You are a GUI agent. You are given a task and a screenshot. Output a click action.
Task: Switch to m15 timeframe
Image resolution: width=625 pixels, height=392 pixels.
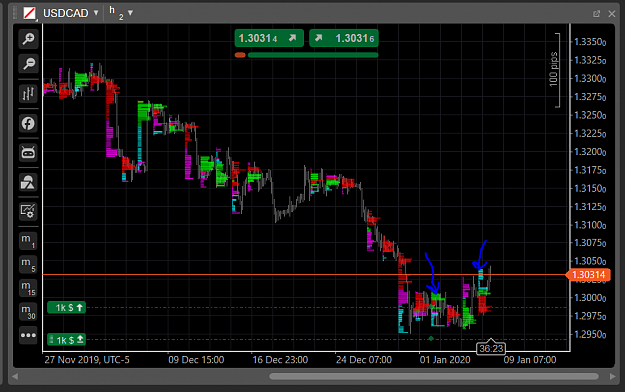coord(28,288)
